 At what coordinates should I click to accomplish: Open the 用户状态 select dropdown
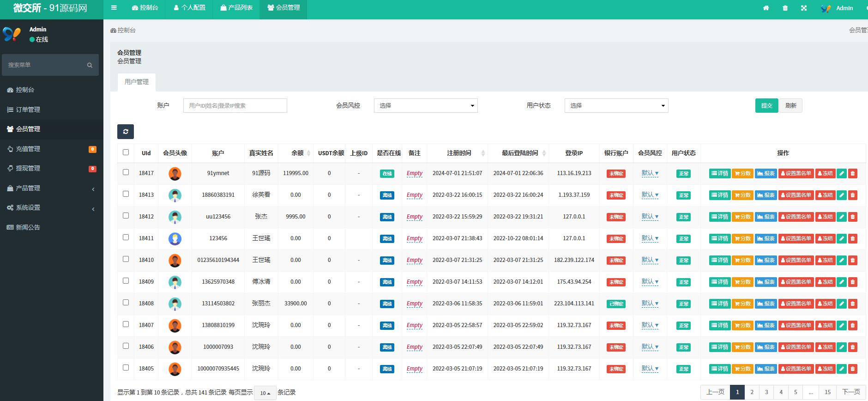click(616, 105)
